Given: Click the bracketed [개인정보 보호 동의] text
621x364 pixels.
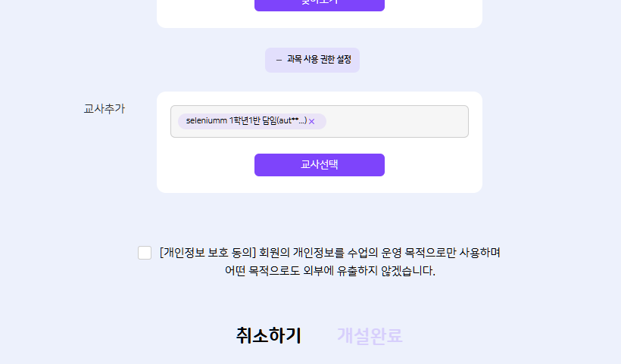Looking at the screenshot, I should click(208, 253).
